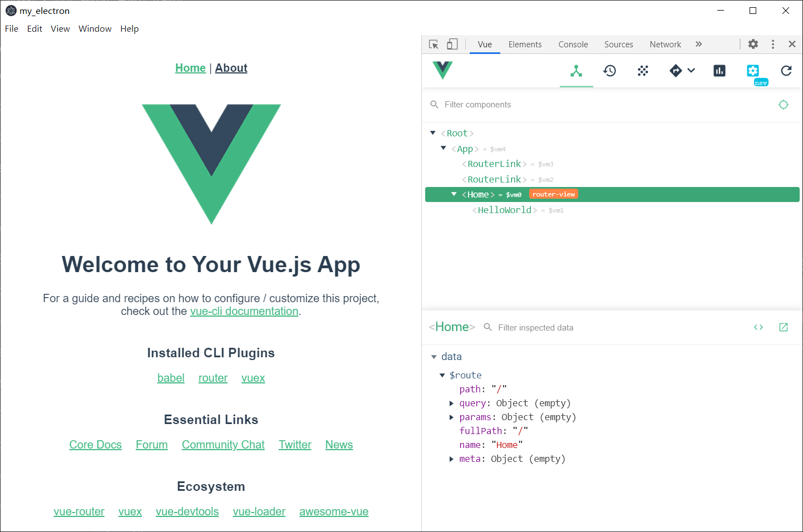
Task: Collapse the $route object arrow
Action: pos(442,376)
